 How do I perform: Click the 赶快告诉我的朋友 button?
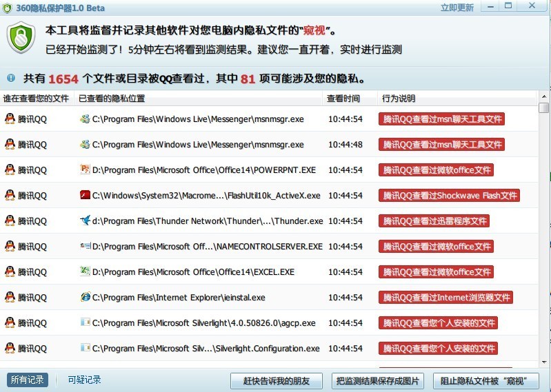(x=277, y=381)
